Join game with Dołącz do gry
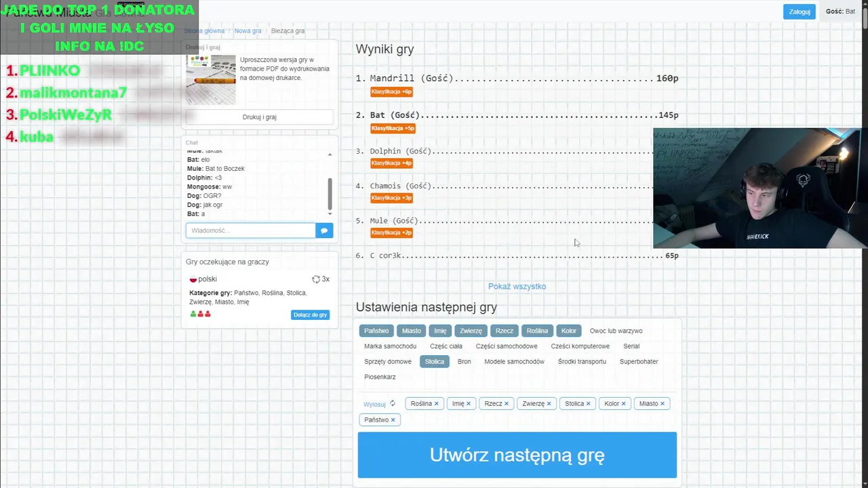 tap(311, 314)
